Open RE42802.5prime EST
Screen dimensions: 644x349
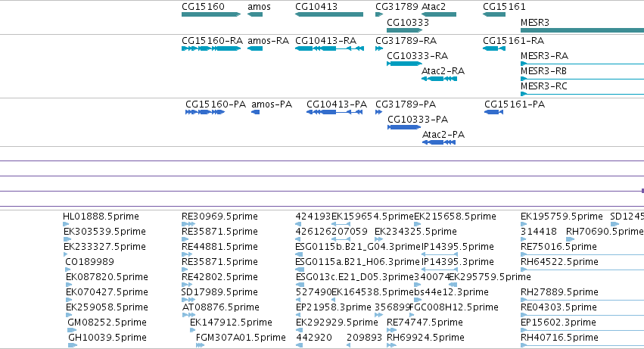point(219,277)
